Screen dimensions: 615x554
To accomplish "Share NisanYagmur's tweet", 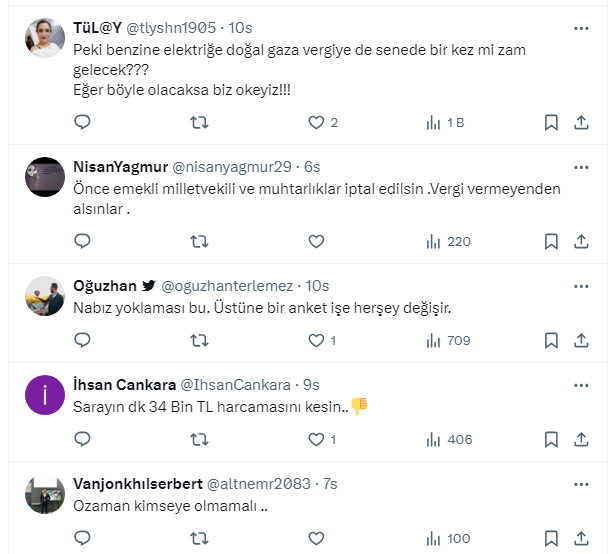I will click(x=582, y=241).
